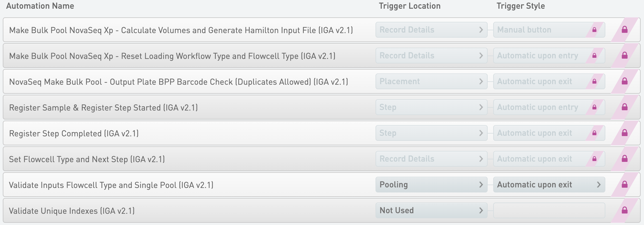Click row lock icon for Register Sample & Register Step Started
644x225 pixels.
[625, 107]
